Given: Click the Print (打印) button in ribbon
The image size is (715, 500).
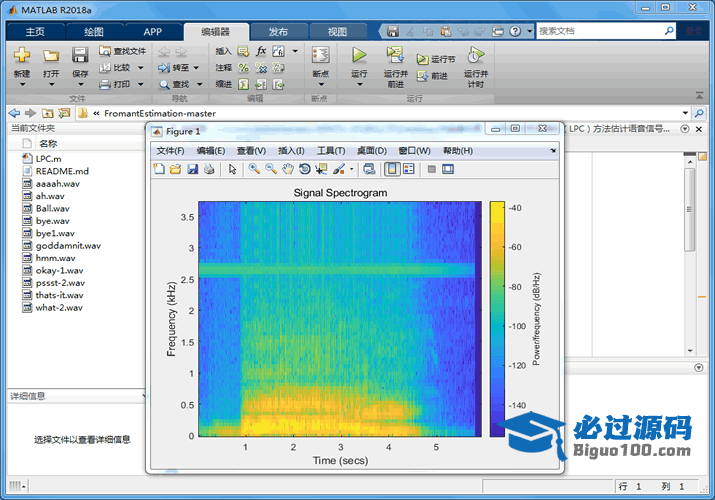Looking at the screenshot, I should point(115,84).
